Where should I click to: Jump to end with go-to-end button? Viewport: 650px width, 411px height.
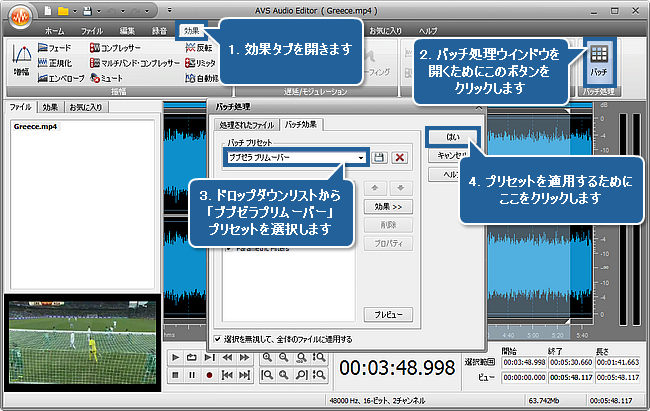(x=245, y=375)
